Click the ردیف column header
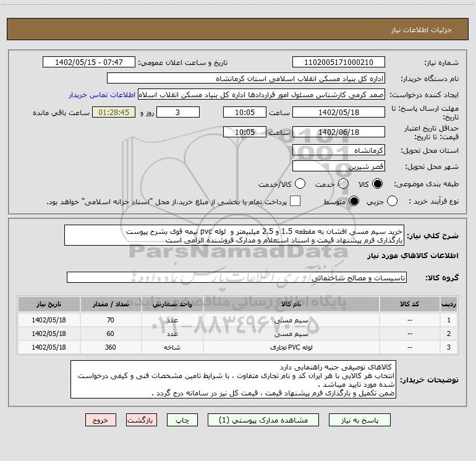This screenshot has width=476, height=461. click(x=449, y=304)
